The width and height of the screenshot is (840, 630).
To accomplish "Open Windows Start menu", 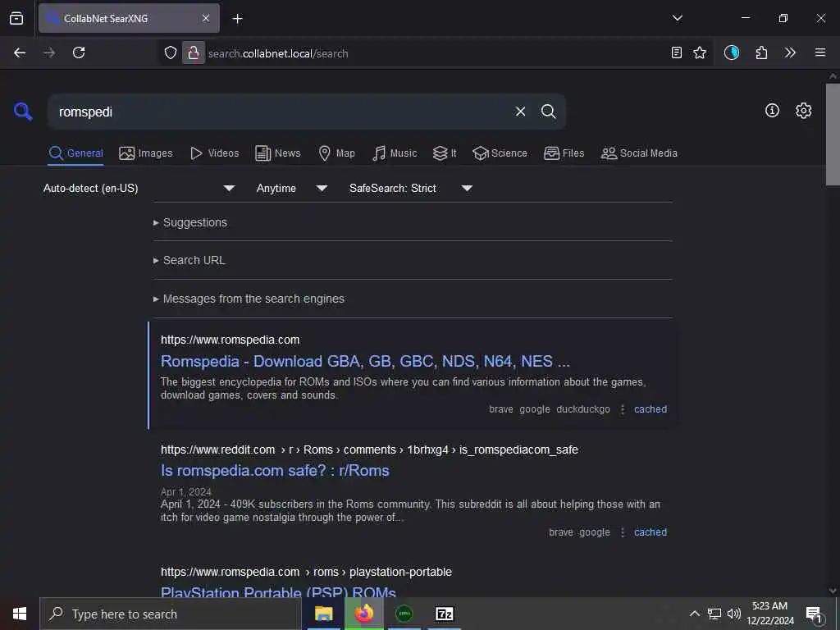I will [20, 614].
